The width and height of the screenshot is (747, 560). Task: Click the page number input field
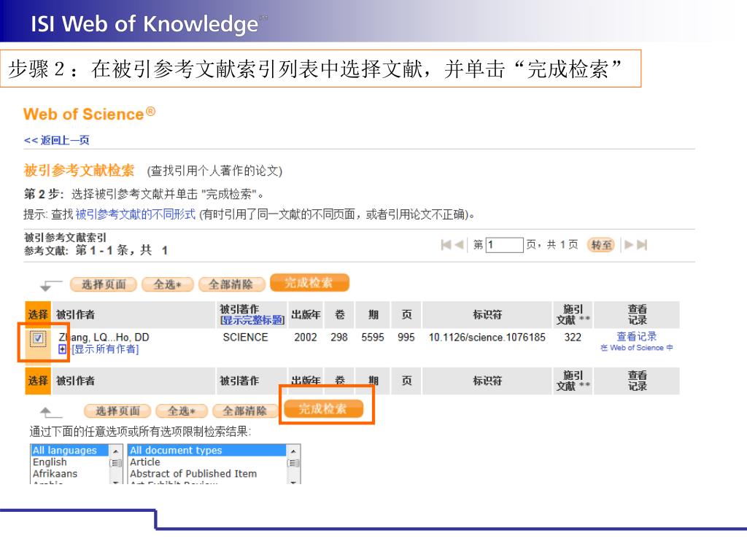coord(505,245)
